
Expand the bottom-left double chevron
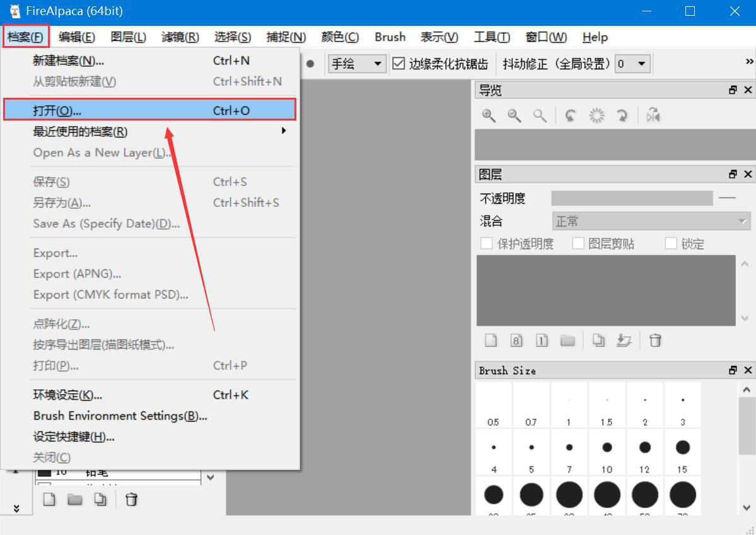(x=16, y=509)
